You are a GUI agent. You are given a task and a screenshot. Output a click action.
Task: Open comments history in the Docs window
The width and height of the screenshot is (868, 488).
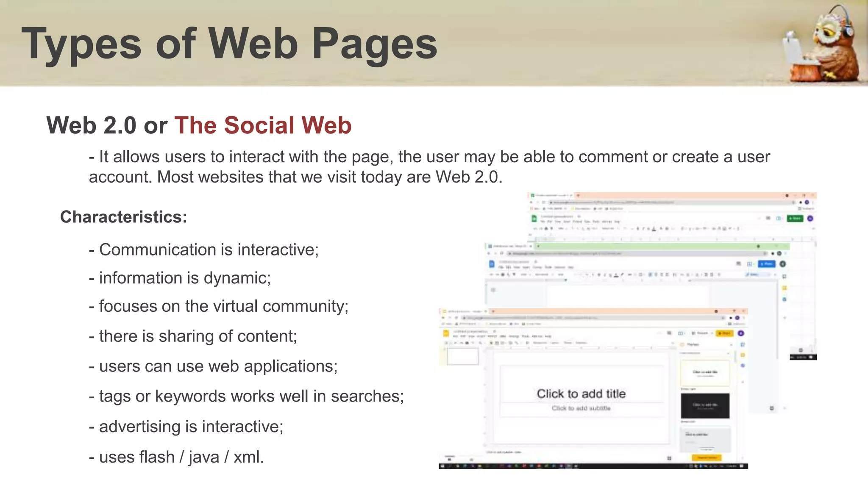[x=738, y=263]
